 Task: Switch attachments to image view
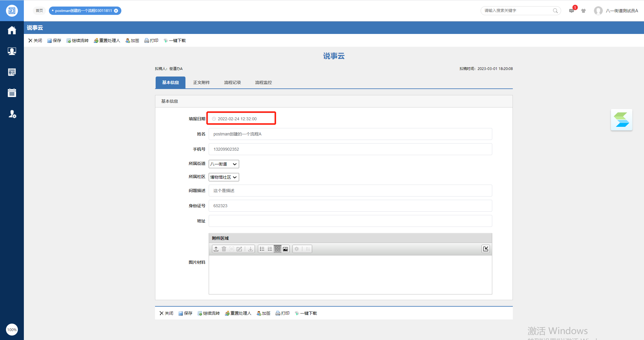point(285,249)
